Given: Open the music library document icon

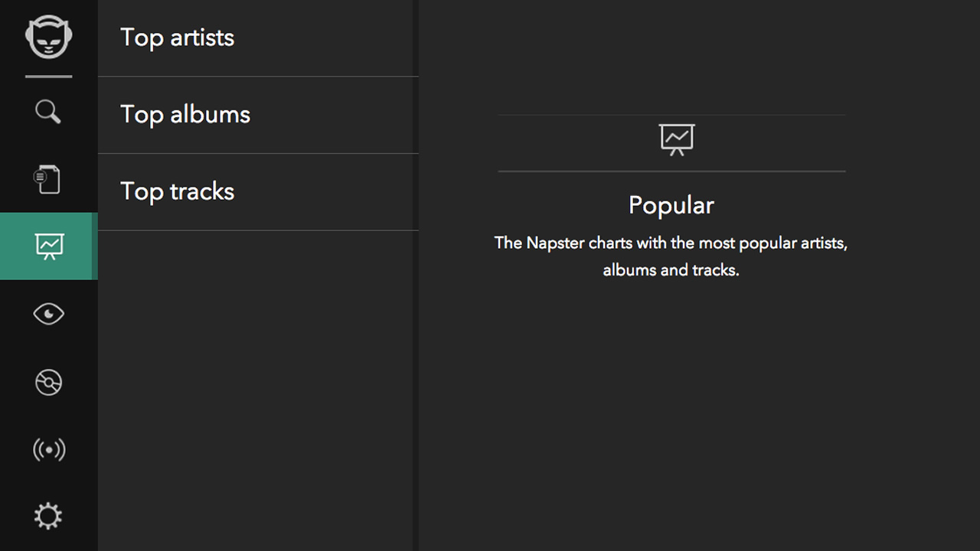Looking at the screenshot, I should [47, 180].
